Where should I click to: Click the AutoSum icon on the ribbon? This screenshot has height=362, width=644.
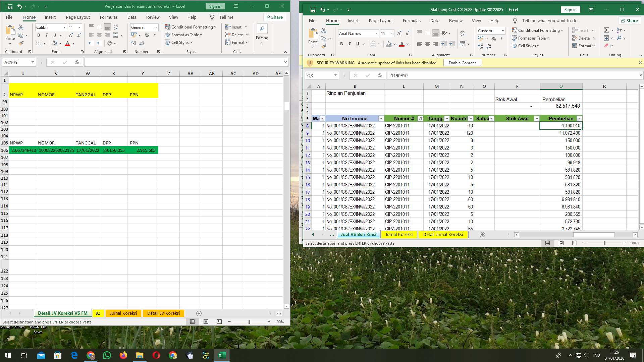pyautogui.click(x=606, y=30)
